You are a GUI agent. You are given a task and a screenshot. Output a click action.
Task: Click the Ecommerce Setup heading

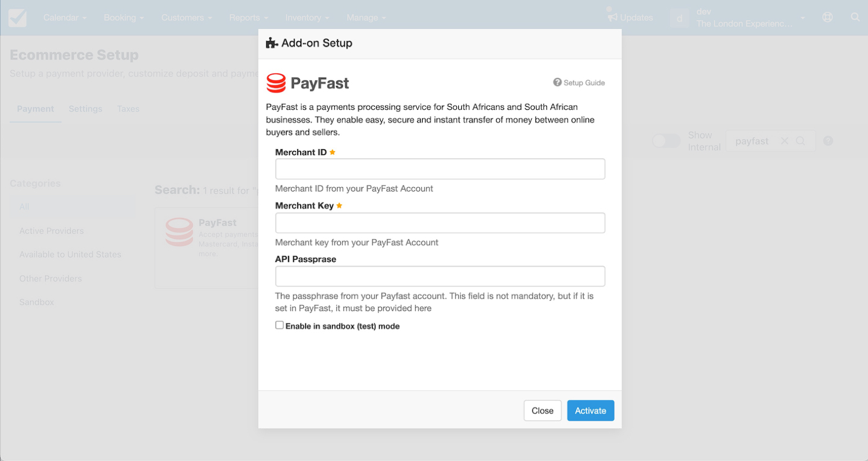click(x=74, y=55)
